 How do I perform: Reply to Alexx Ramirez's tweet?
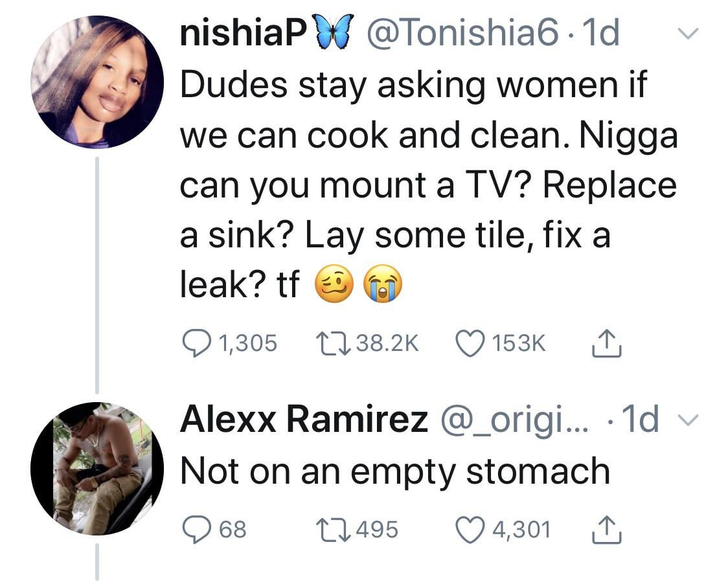(192, 529)
